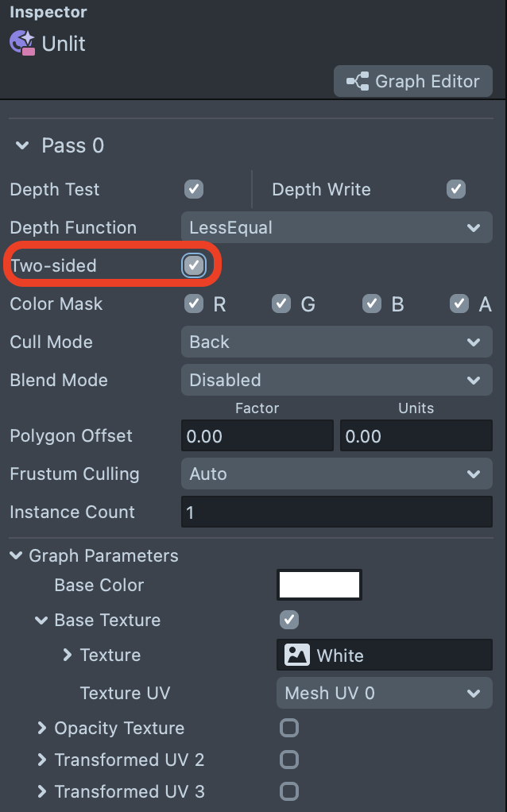The image size is (507, 812).
Task: Click the Polygon Offset Factor field
Action: [x=257, y=436]
